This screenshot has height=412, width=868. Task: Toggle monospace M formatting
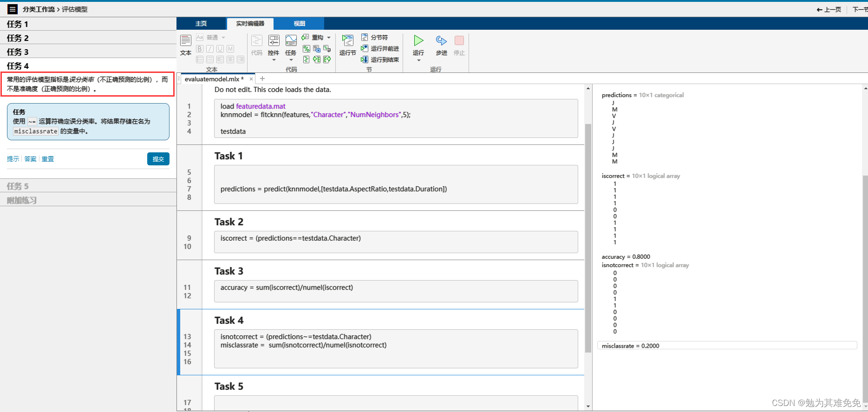pos(230,48)
